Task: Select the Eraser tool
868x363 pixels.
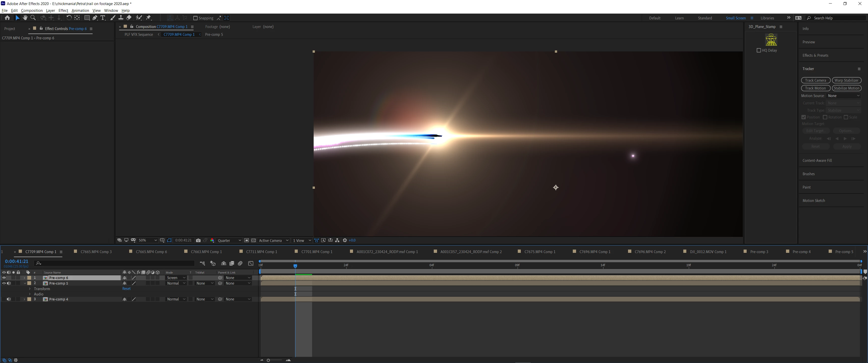Action: coord(129,18)
